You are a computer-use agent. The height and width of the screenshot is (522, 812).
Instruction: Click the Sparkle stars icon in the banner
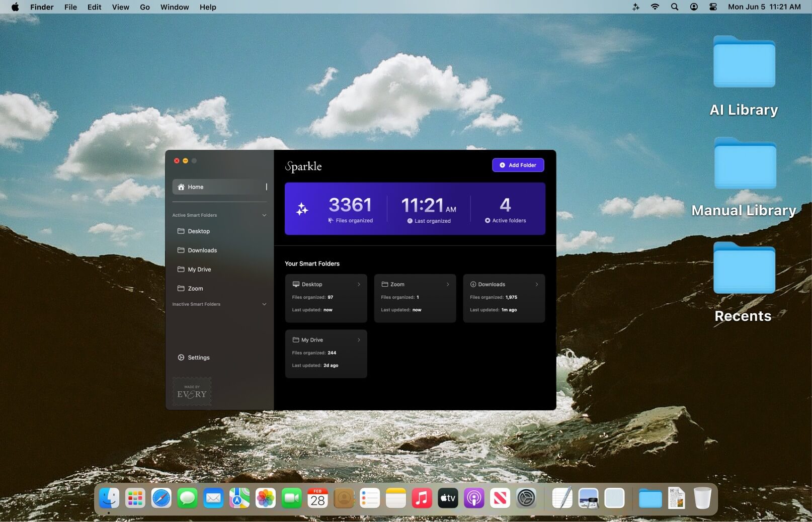302,209
